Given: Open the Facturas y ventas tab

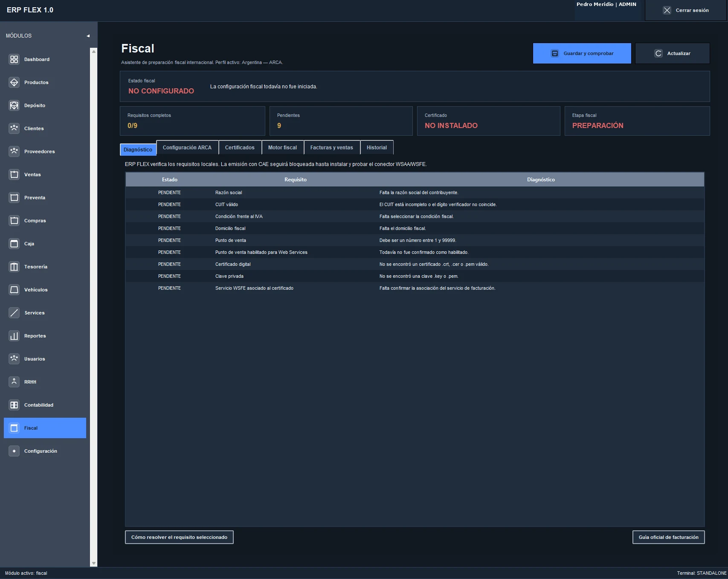Looking at the screenshot, I should pos(332,147).
